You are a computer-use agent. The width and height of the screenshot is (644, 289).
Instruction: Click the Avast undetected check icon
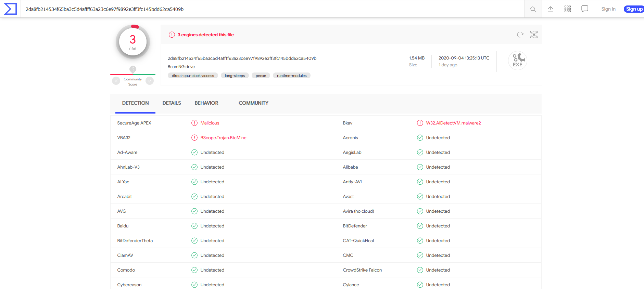420,196
